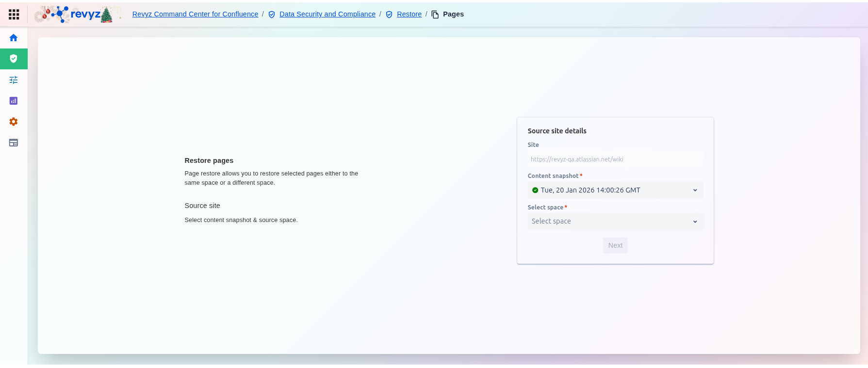Open the purple analytics chart icon

pyautogui.click(x=14, y=101)
